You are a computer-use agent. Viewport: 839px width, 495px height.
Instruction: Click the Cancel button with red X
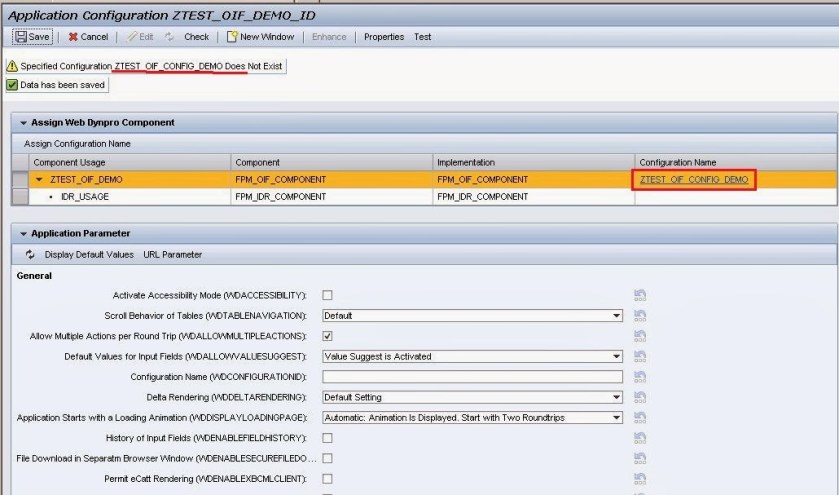tap(87, 37)
